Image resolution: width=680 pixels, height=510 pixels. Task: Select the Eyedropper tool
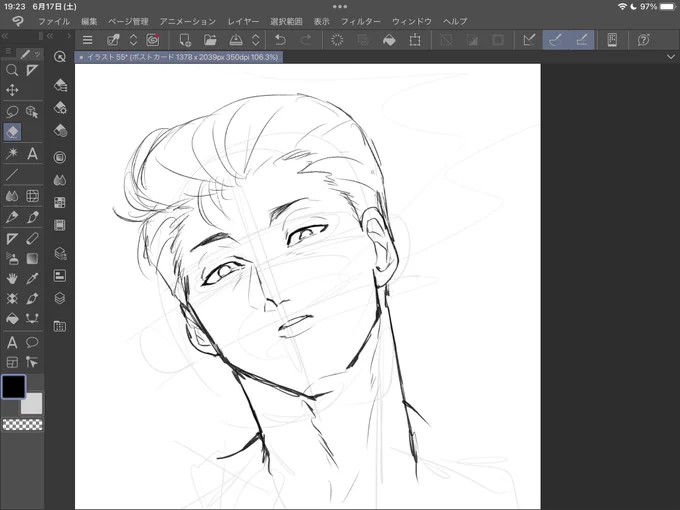(x=32, y=278)
